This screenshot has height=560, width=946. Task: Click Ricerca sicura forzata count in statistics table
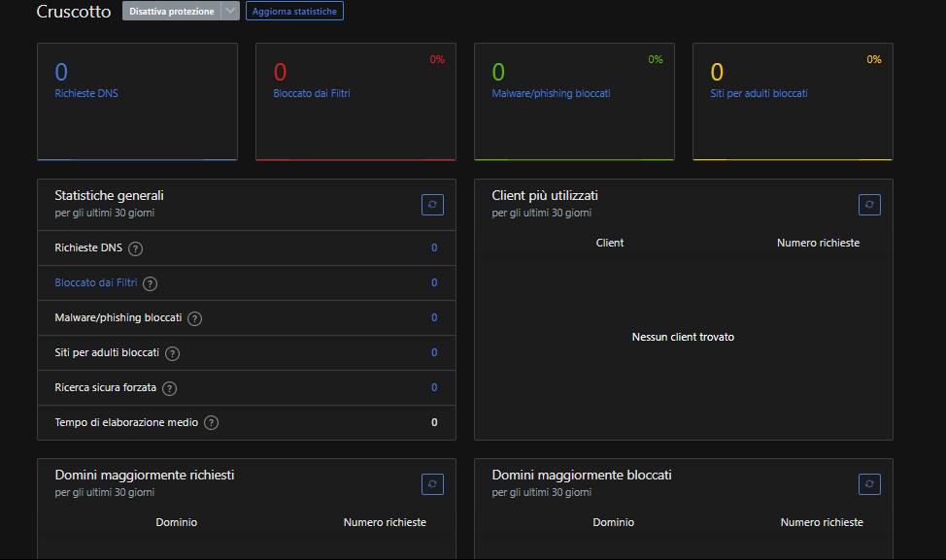pos(434,388)
